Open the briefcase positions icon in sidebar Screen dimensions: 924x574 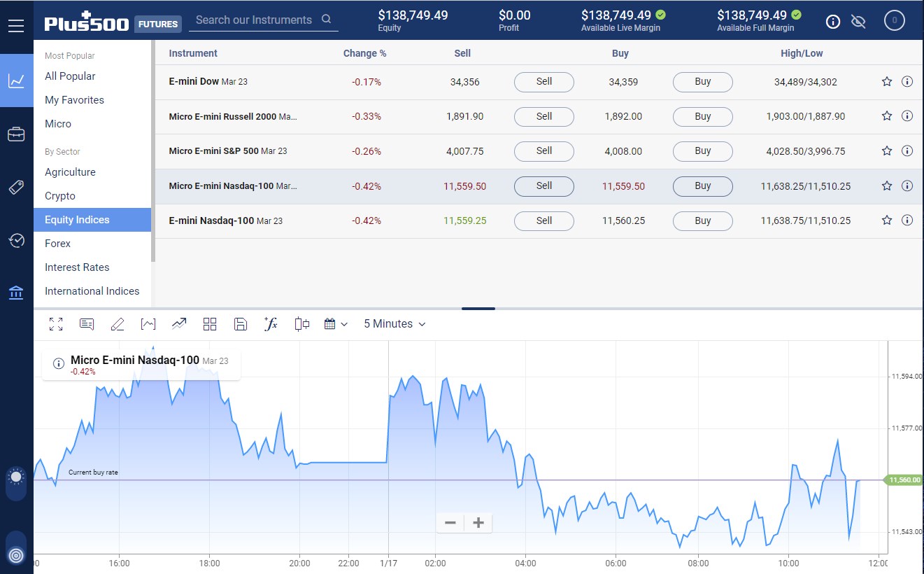tap(16, 134)
